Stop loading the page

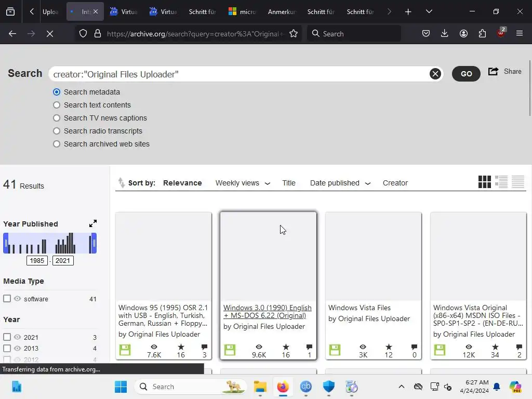(50, 34)
